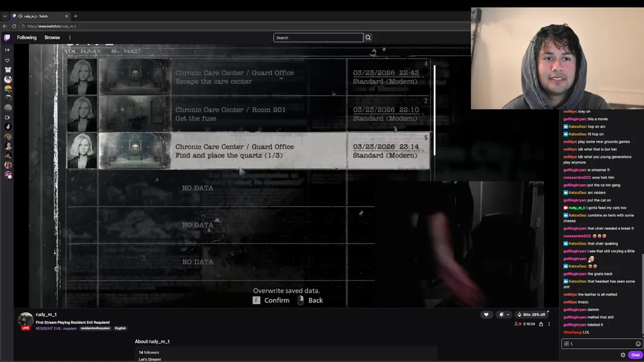Image resolution: width=644 pixels, height=362 pixels.
Task: Open chat settings gear
Action: pos(623,355)
